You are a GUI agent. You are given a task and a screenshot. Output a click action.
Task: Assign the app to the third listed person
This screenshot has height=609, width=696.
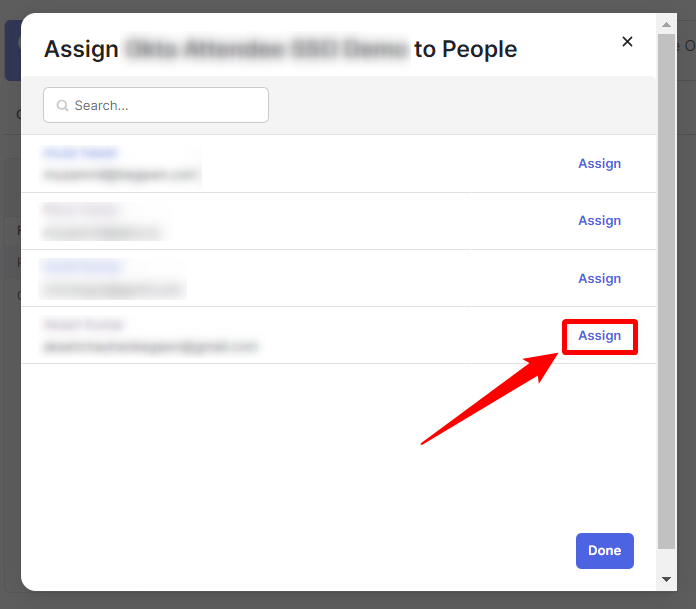tap(599, 279)
